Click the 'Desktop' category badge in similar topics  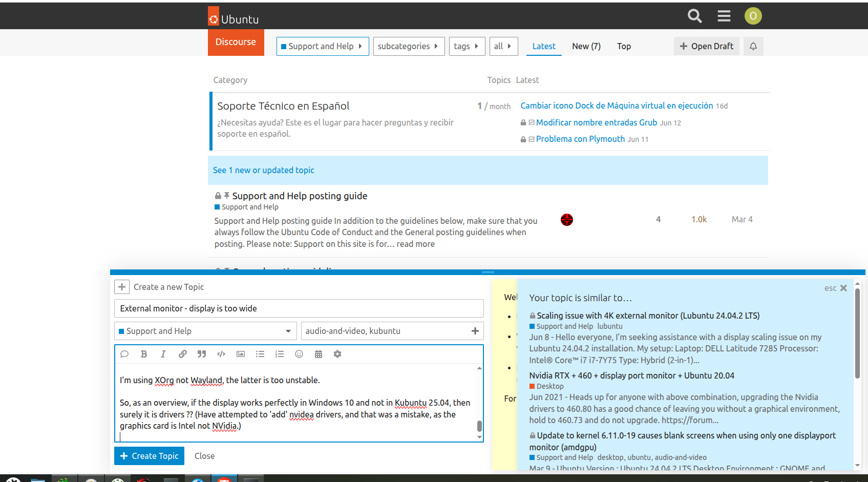pyautogui.click(x=546, y=386)
